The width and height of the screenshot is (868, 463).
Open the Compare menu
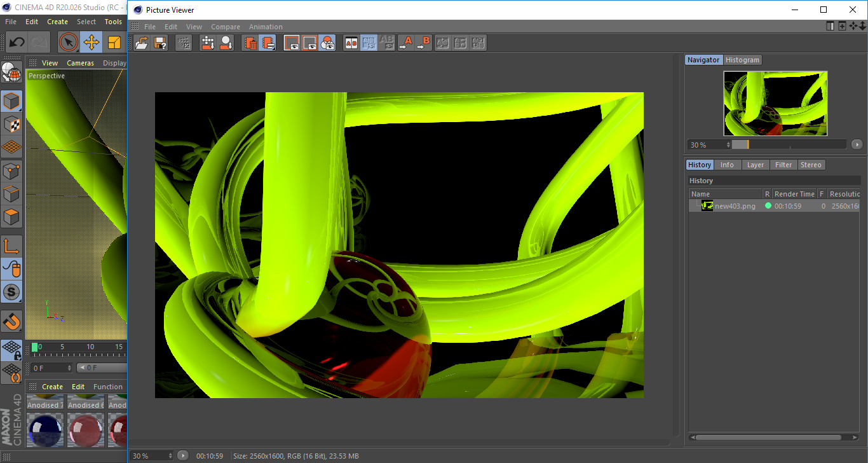(x=226, y=27)
